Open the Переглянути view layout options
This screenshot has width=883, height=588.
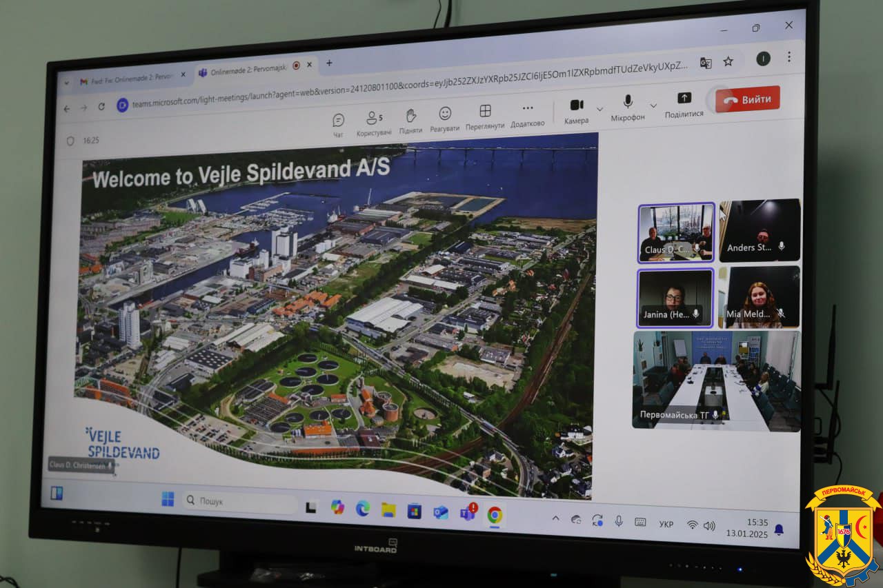tap(485, 116)
